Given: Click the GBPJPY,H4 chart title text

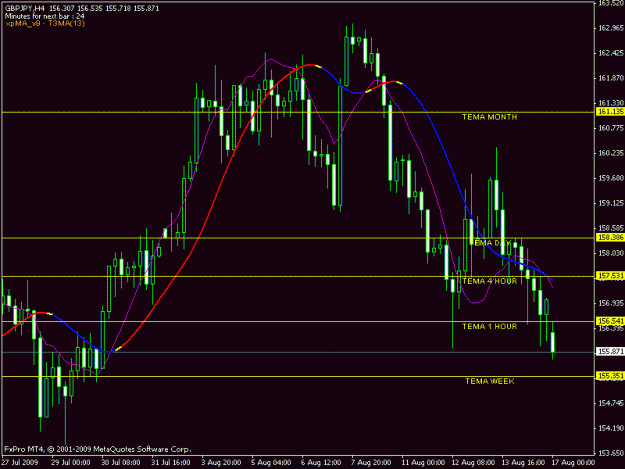Looking at the screenshot, I should (25, 8).
